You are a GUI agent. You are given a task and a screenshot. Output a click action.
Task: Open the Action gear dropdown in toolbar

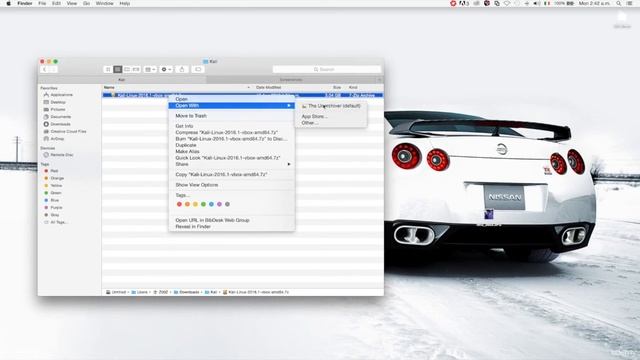pos(166,69)
